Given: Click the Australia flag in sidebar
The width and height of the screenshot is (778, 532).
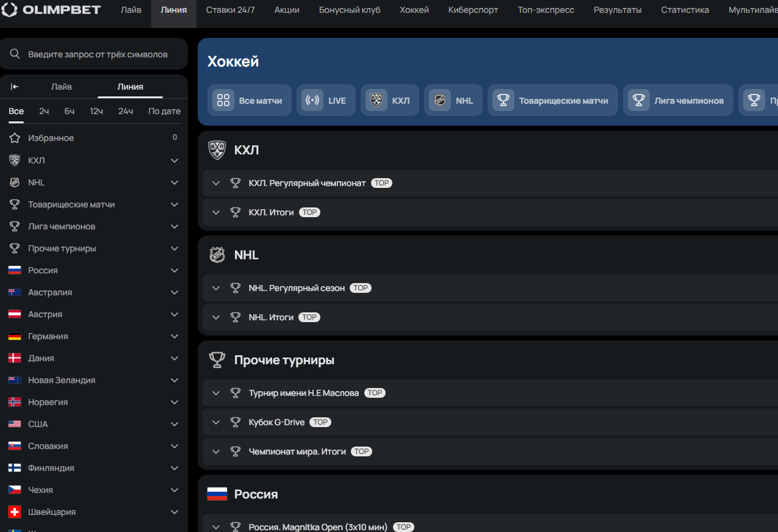Looking at the screenshot, I should pos(15,292).
